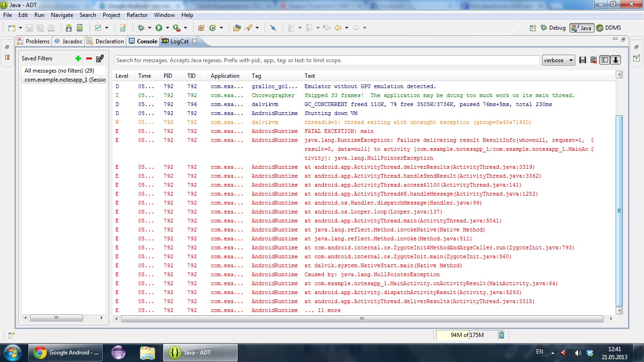Screen dimensions: 644x362
Task: Select All messages (no filters) filter
Action: tap(65, 71)
